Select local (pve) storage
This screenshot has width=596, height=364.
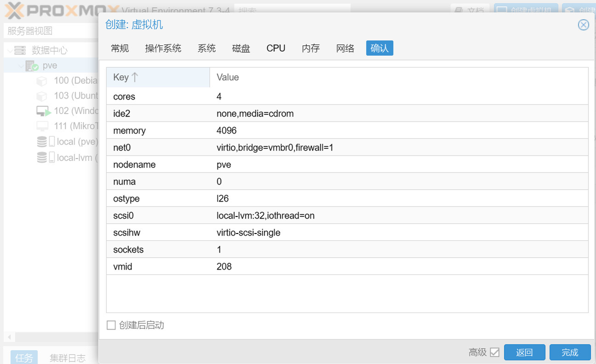(77, 141)
